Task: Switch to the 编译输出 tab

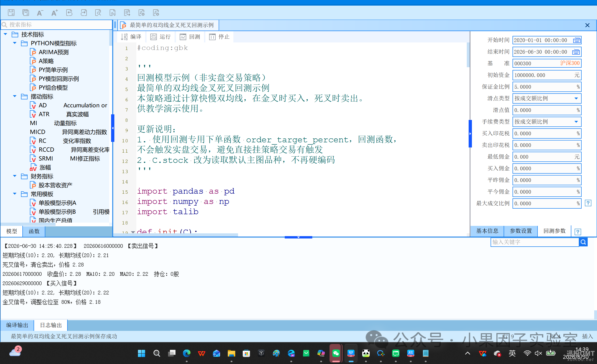Action: coord(17,325)
